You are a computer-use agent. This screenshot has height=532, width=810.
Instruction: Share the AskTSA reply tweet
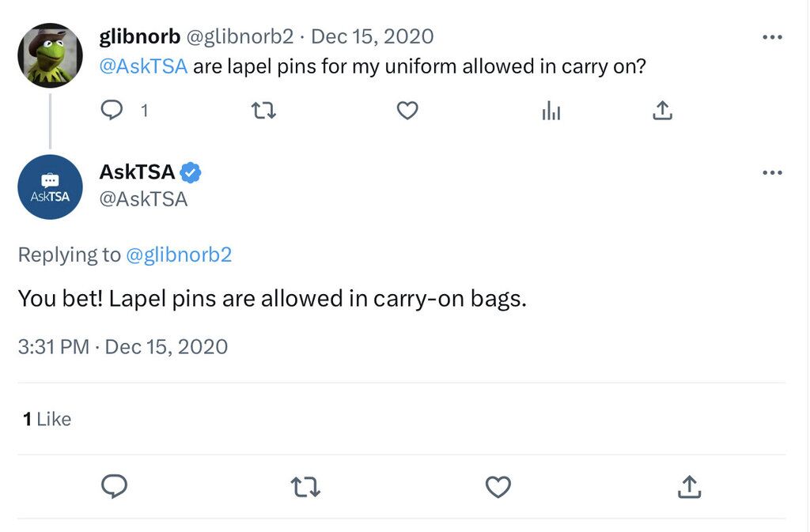pos(688,487)
